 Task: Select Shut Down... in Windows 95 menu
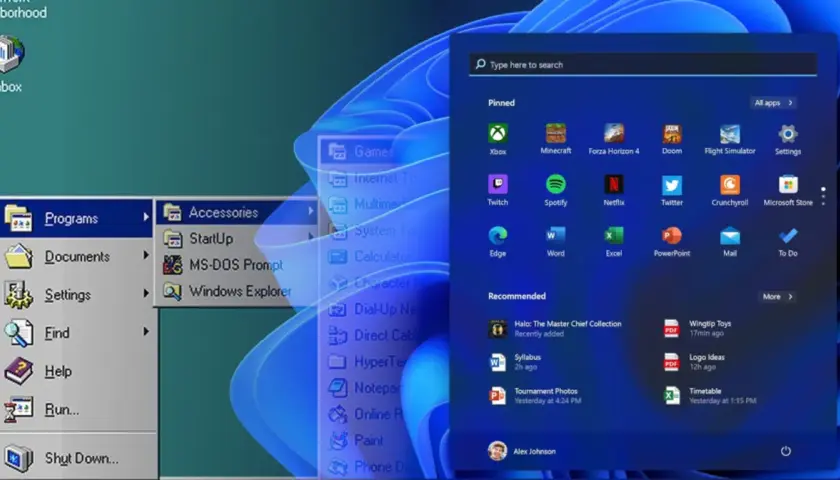tap(76, 458)
